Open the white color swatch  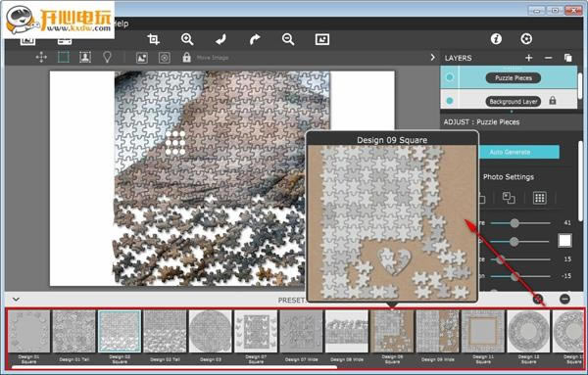click(564, 241)
